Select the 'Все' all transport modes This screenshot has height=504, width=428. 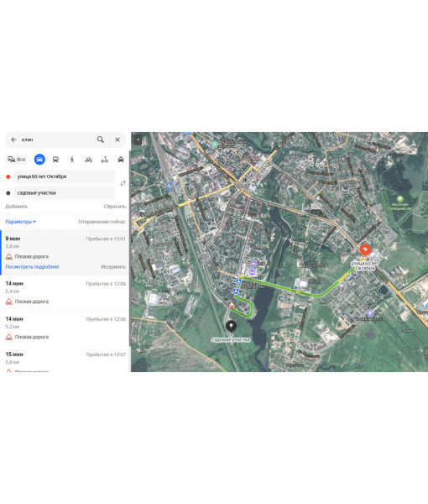[x=17, y=160]
